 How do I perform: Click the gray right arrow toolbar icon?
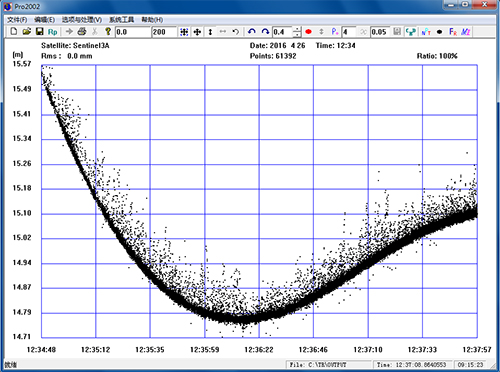(x=69, y=32)
